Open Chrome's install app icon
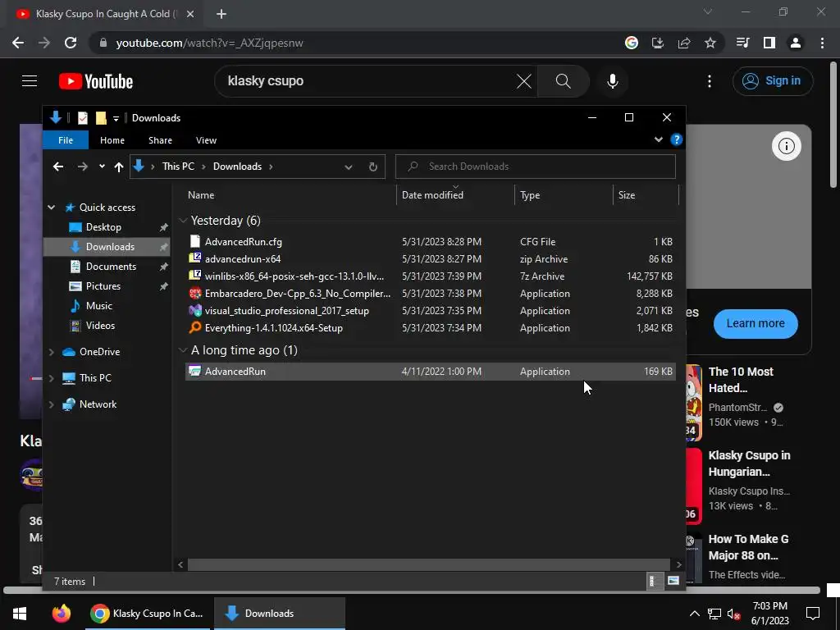Screen dimensions: 840x630 tap(658, 43)
